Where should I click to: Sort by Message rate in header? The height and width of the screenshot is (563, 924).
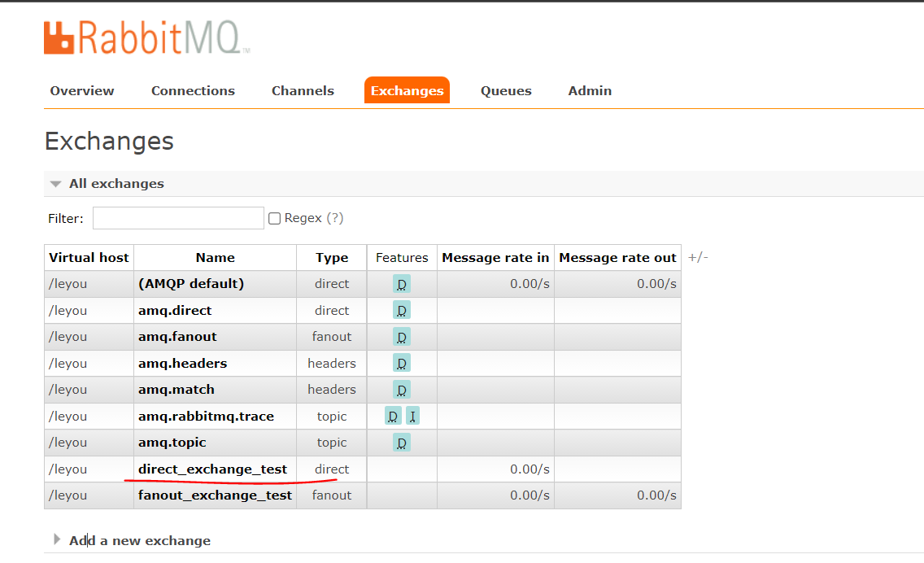[x=495, y=258]
